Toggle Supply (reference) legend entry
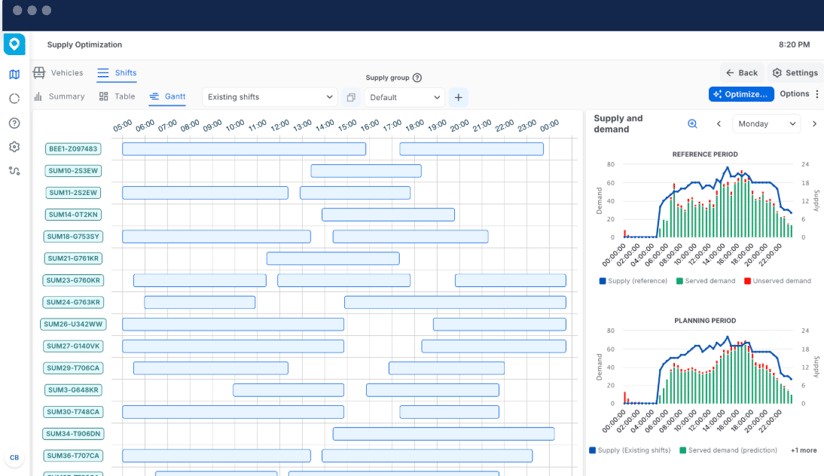The height and width of the screenshot is (476, 824). coord(633,281)
